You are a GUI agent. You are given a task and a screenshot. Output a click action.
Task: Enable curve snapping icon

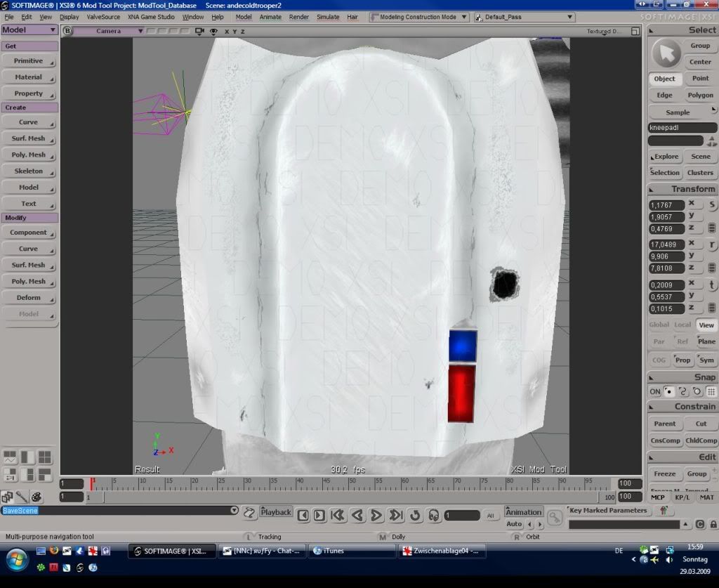point(683,392)
